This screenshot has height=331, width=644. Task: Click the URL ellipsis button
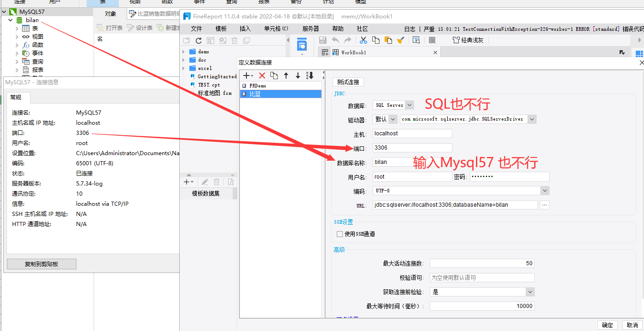click(x=544, y=205)
